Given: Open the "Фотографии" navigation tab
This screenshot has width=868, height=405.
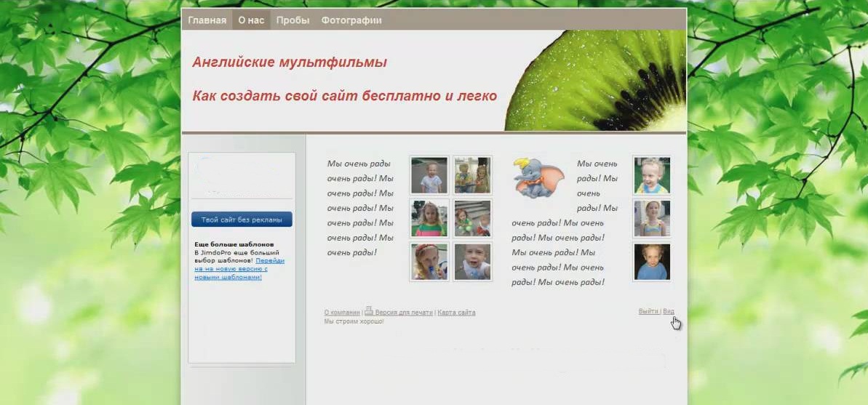Looking at the screenshot, I should [x=351, y=20].
